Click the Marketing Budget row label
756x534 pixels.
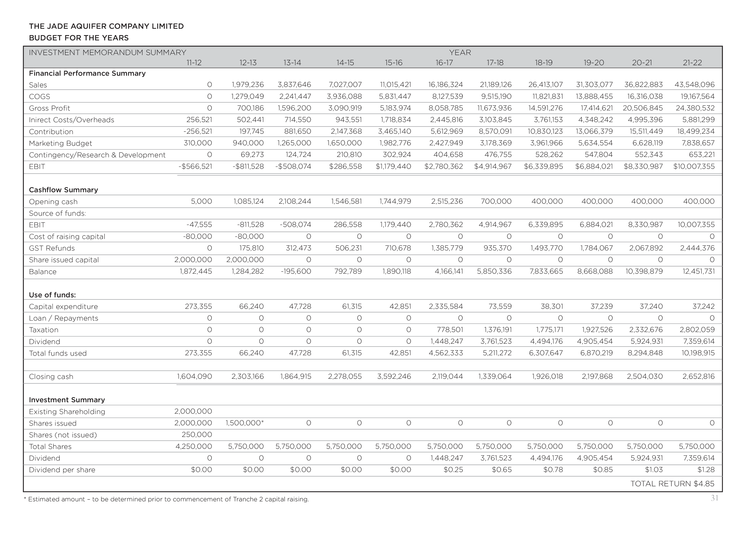point(60,144)
